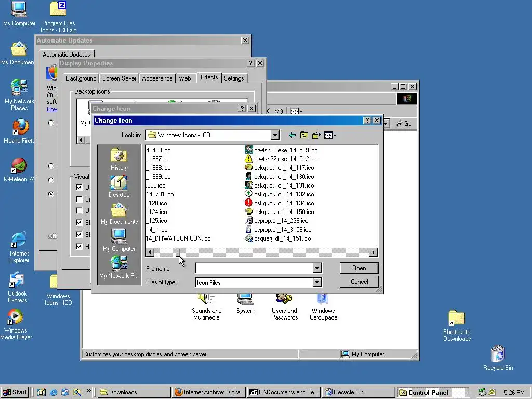Screen dimensions: 532x399
Task: Select 14_DRWATSONICON.ico file
Action: pyautogui.click(x=179, y=238)
